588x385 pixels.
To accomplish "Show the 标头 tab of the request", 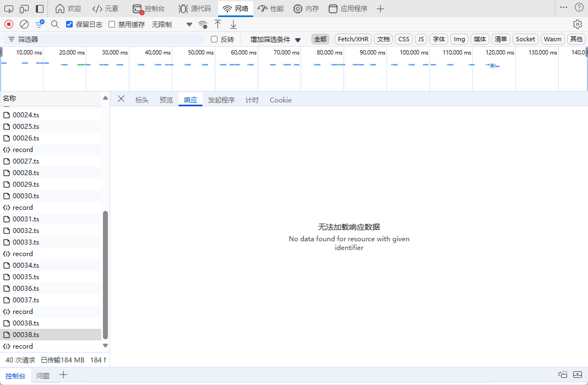I will tap(141, 100).
